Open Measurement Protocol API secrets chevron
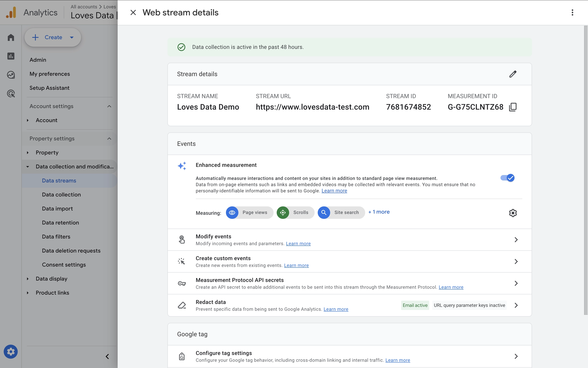The image size is (588, 368). coord(516,283)
